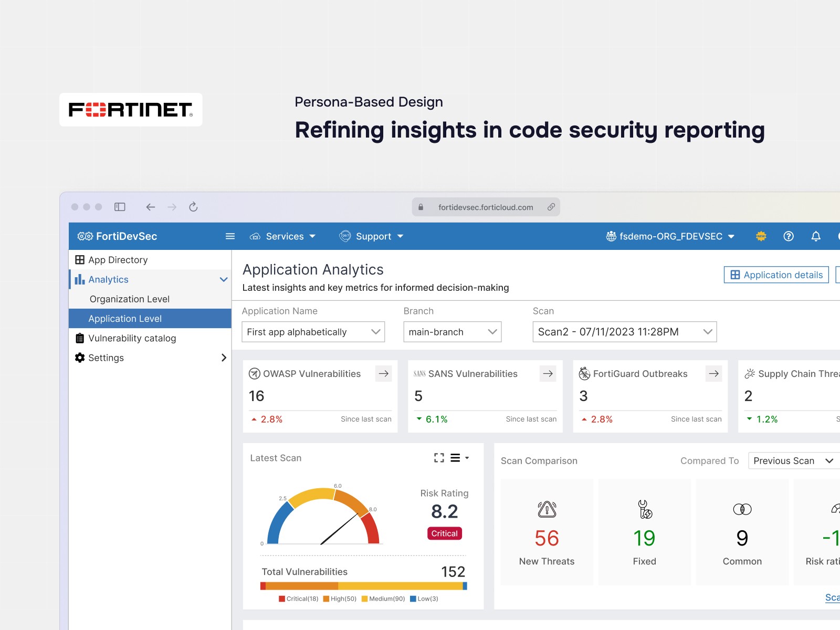
Task: Click the Critical(18) red legend swatch
Action: (282, 598)
